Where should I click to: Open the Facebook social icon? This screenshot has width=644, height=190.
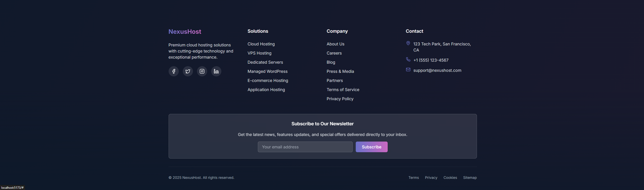click(x=173, y=71)
